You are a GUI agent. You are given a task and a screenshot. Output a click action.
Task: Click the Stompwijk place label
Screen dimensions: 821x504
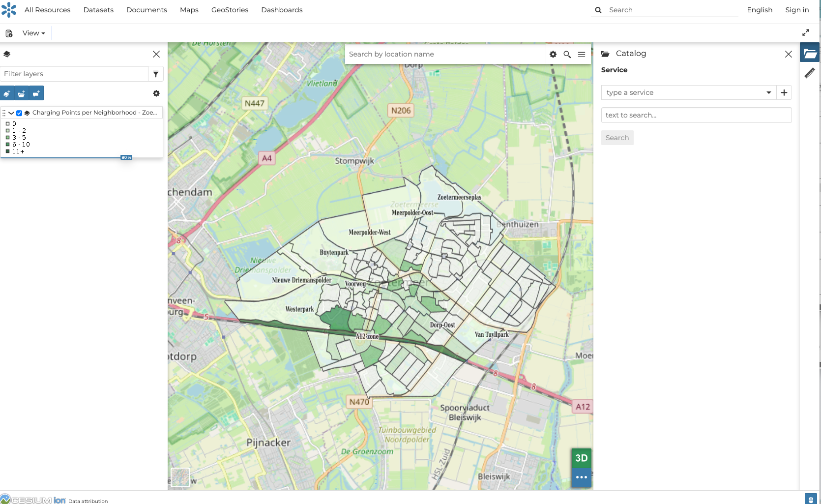[x=354, y=161]
